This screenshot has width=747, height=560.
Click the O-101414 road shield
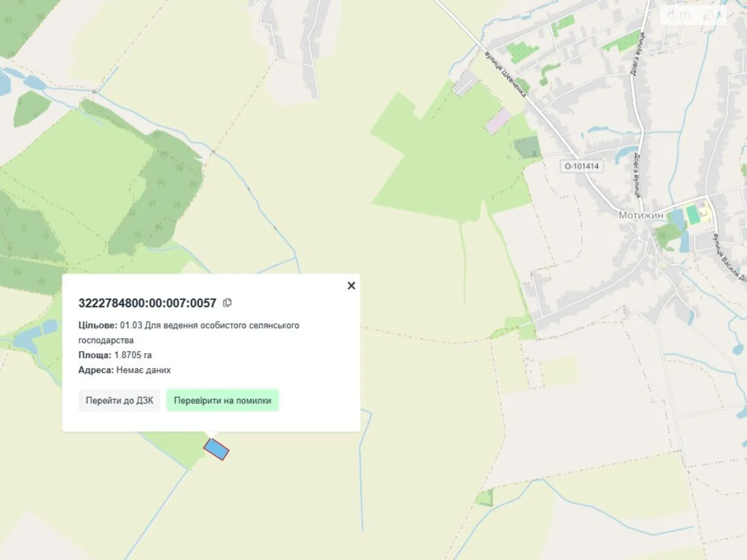[x=581, y=166]
